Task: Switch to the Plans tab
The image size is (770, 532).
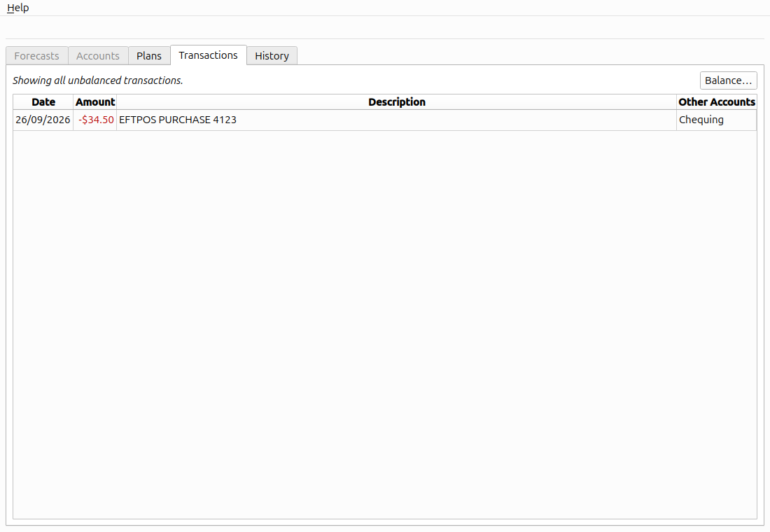Action: [149, 55]
